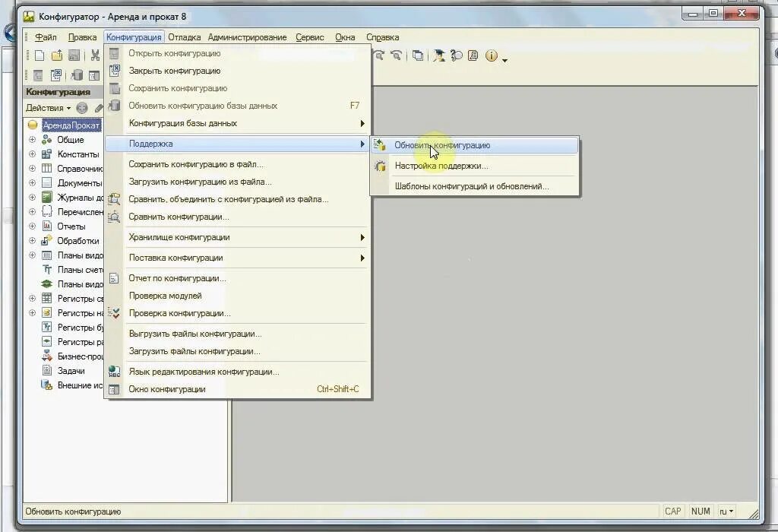This screenshot has height=532, width=778.
Task: Choose Шаблоны конфигураций и обновлений...
Action: [x=475, y=187]
